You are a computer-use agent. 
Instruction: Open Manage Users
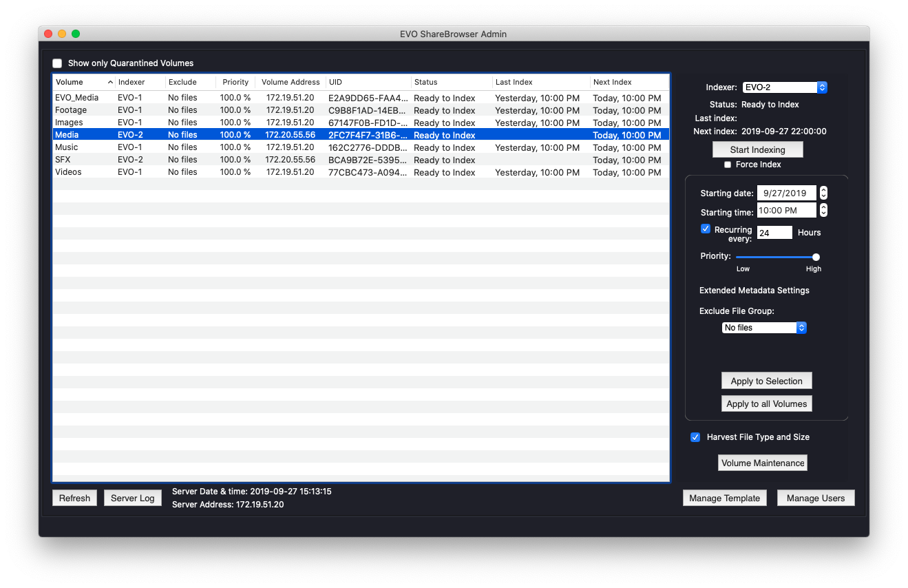click(816, 497)
